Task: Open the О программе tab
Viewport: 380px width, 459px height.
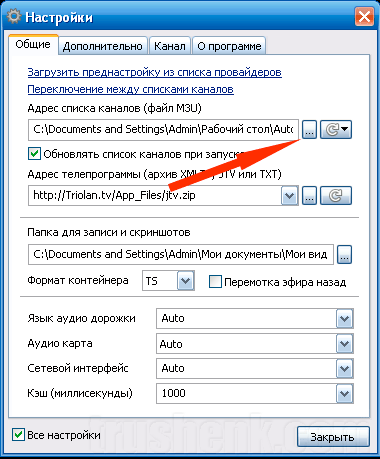Action: coord(229,46)
